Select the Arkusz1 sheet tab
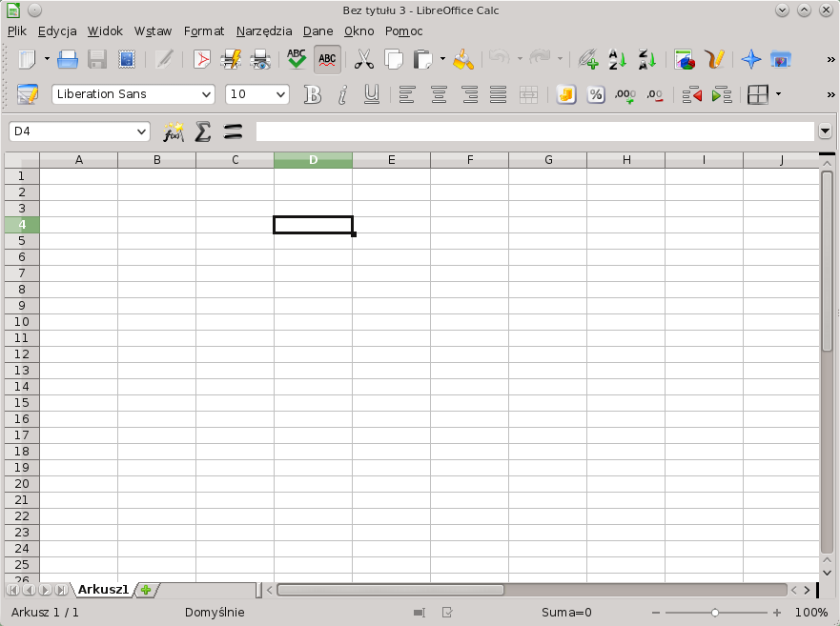This screenshot has width=840, height=626. click(103, 590)
